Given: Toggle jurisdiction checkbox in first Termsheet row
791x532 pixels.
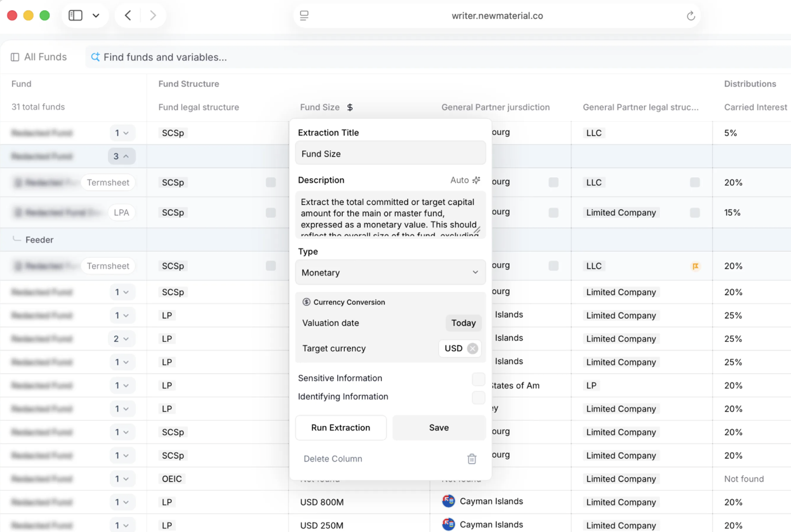Looking at the screenshot, I should point(553,182).
